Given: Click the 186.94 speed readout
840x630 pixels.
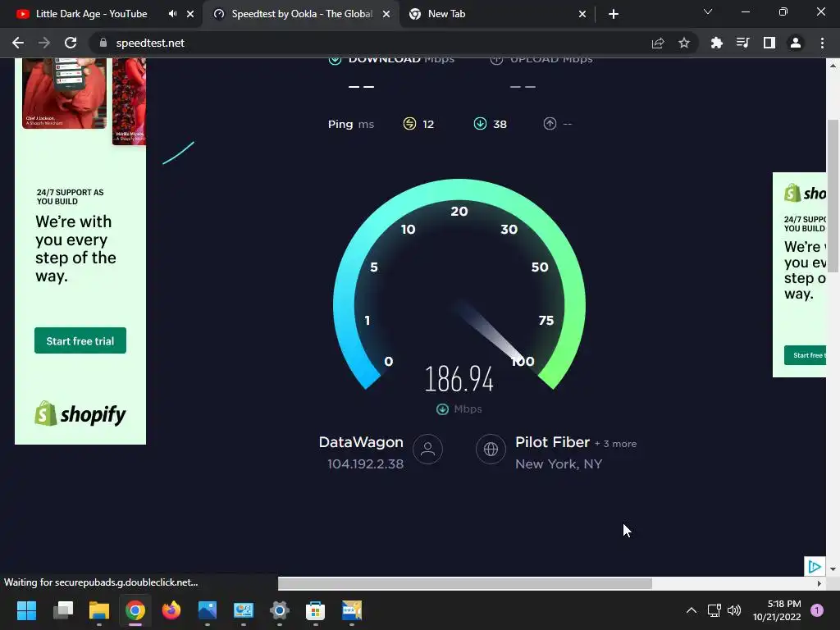Looking at the screenshot, I should pos(459,378).
